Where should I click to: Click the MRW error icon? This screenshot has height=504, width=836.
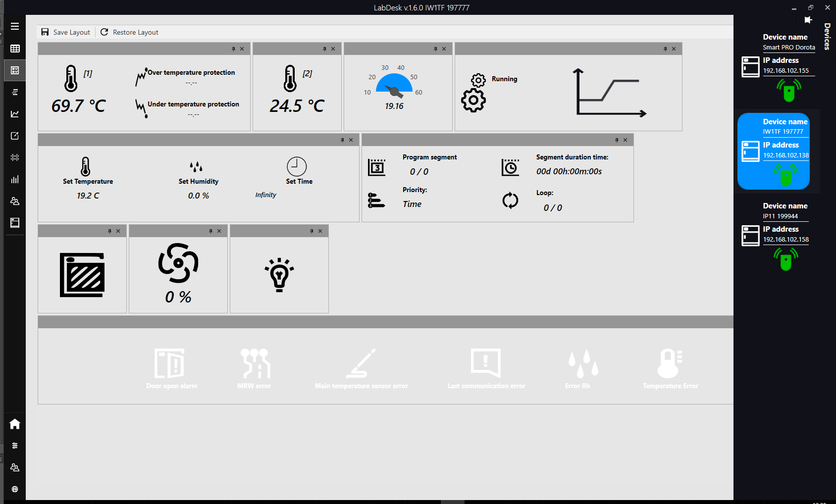(x=256, y=363)
